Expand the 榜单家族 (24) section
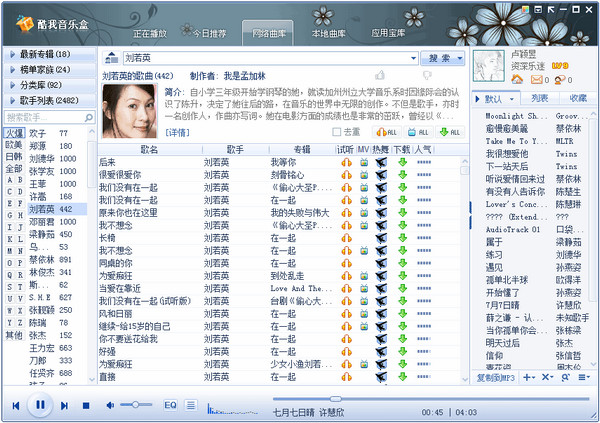The width and height of the screenshot is (600, 423). tap(50, 70)
